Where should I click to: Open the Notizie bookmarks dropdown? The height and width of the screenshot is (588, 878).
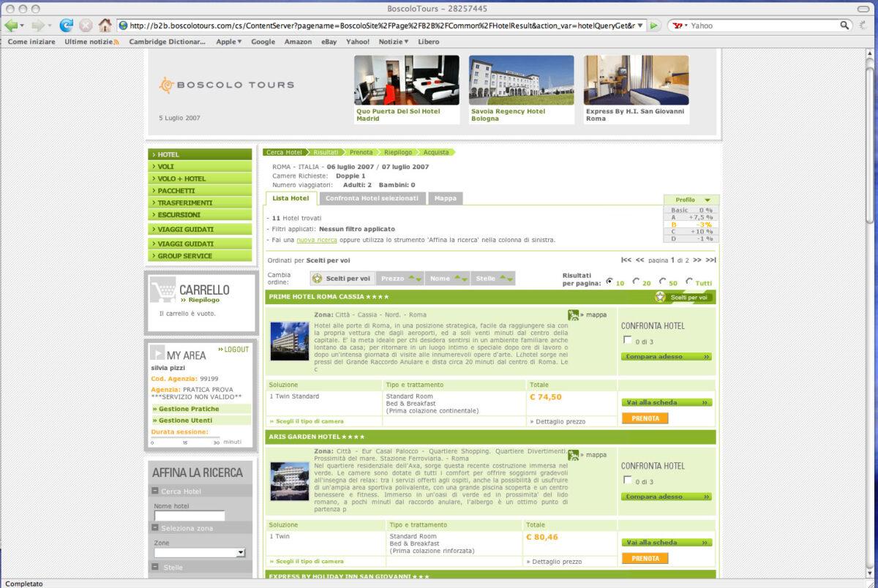(x=394, y=42)
